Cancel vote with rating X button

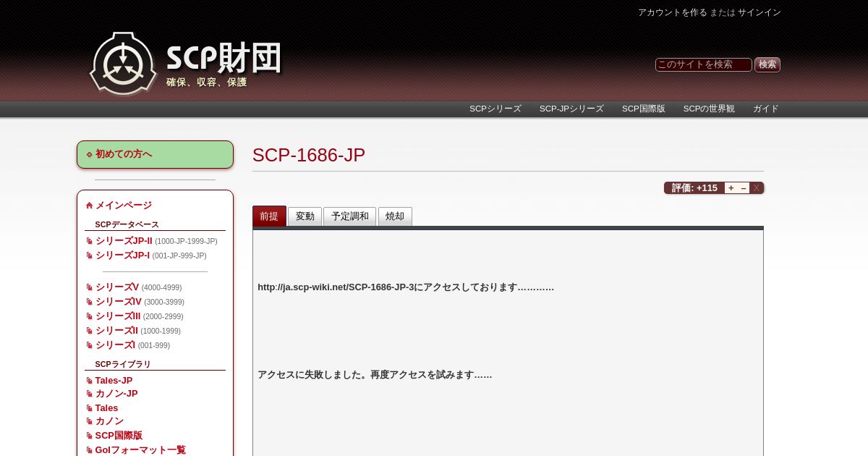757,188
